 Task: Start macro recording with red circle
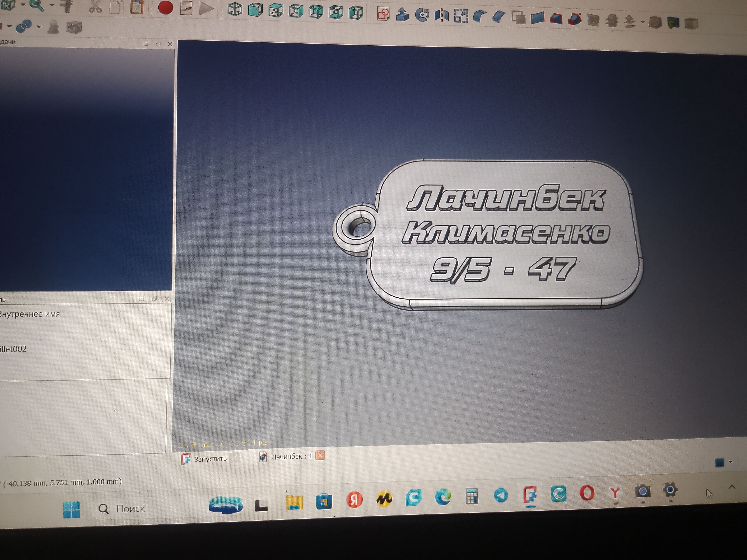(166, 8)
